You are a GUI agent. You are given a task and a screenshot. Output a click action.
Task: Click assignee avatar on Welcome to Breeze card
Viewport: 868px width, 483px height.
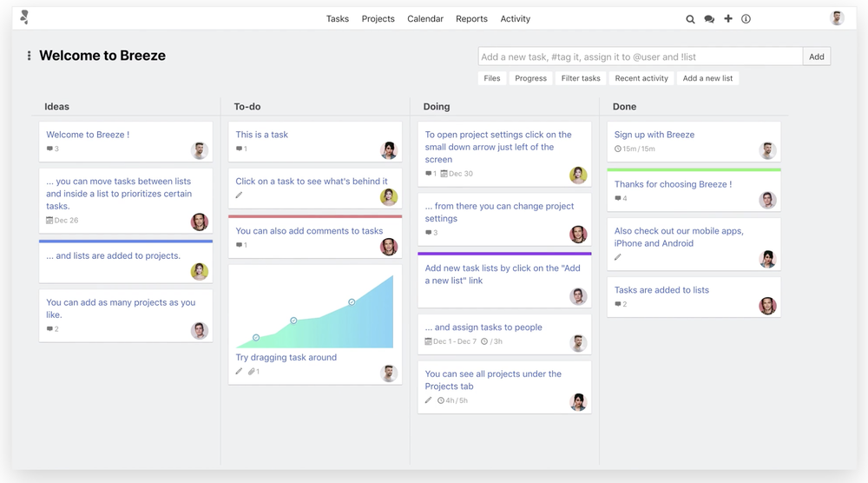pos(200,150)
